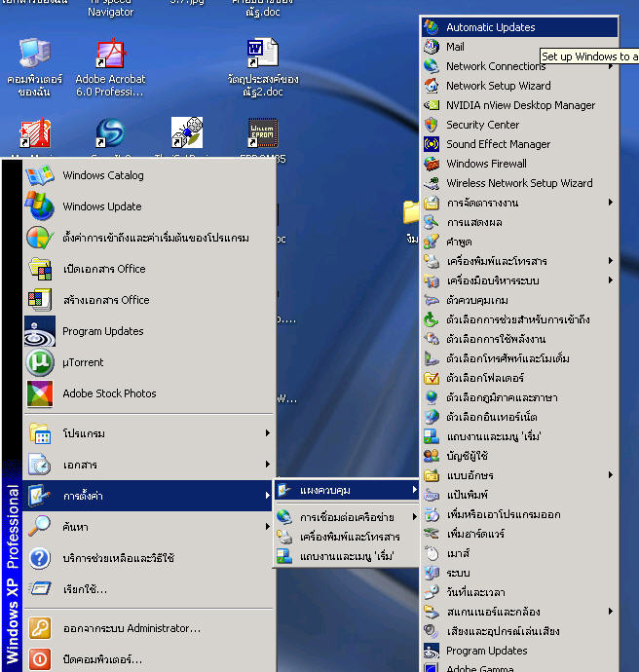The height and width of the screenshot is (672, 639).
Task: Open the คำพูด speech item
Action: click(519, 242)
